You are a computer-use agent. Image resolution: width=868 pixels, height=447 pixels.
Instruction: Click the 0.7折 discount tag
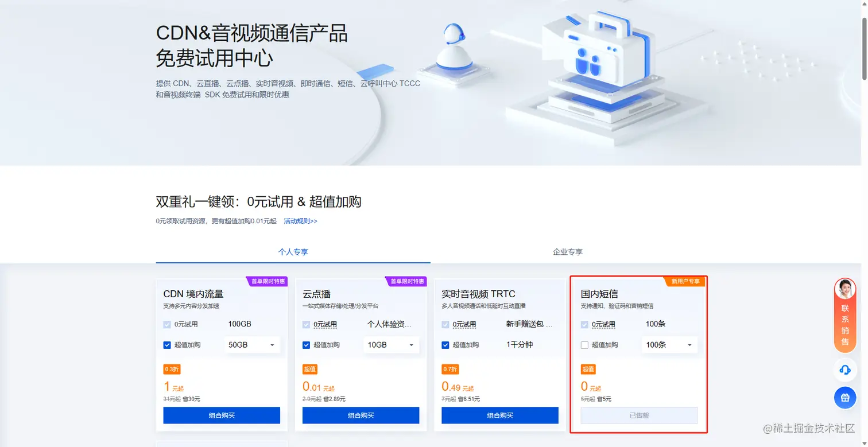coord(450,369)
